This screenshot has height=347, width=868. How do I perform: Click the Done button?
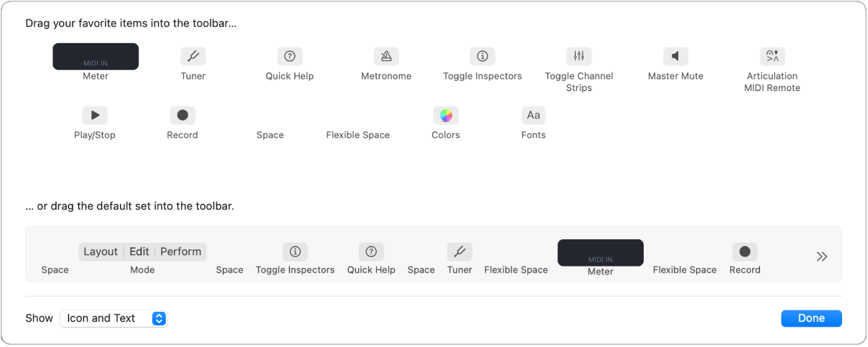[x=811, y=318]
